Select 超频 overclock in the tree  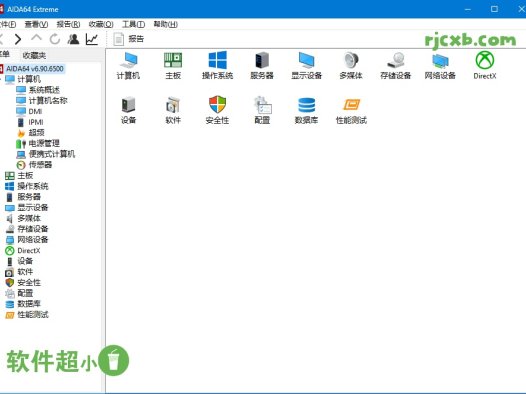pyautogui.click(x=30, y=133)
